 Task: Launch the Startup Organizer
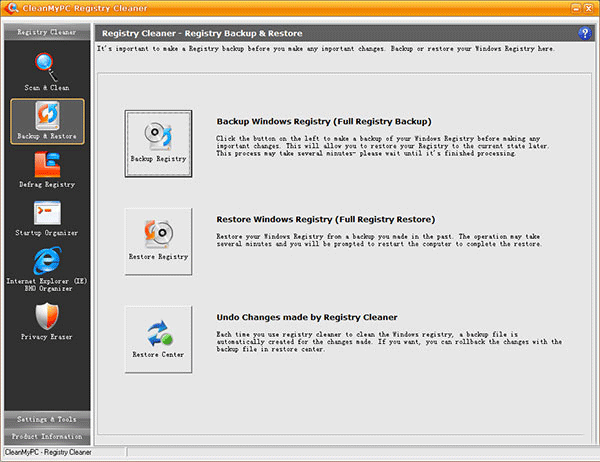[47, 214]
